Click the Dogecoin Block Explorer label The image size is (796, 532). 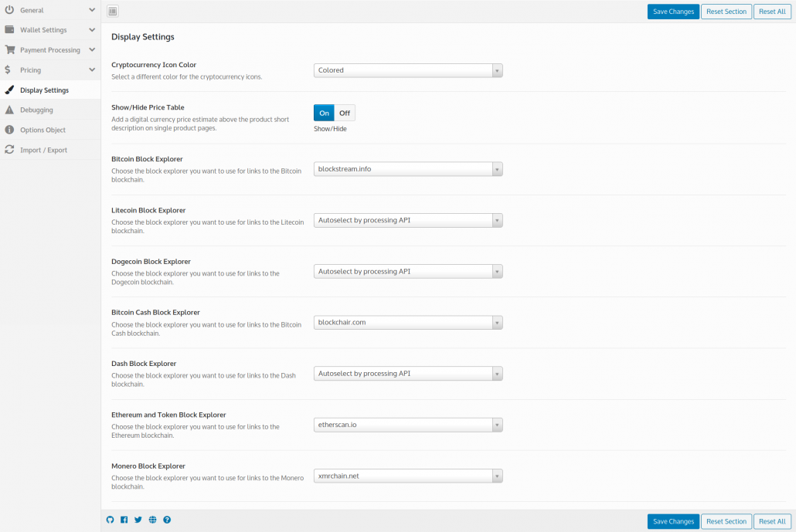pyautogui.click(x=151, y=261)
